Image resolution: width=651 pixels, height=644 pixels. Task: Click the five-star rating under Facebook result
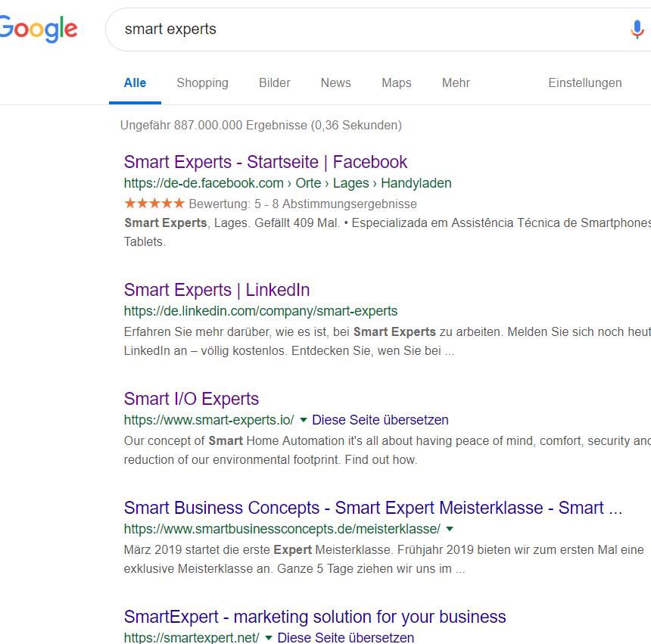154,204
